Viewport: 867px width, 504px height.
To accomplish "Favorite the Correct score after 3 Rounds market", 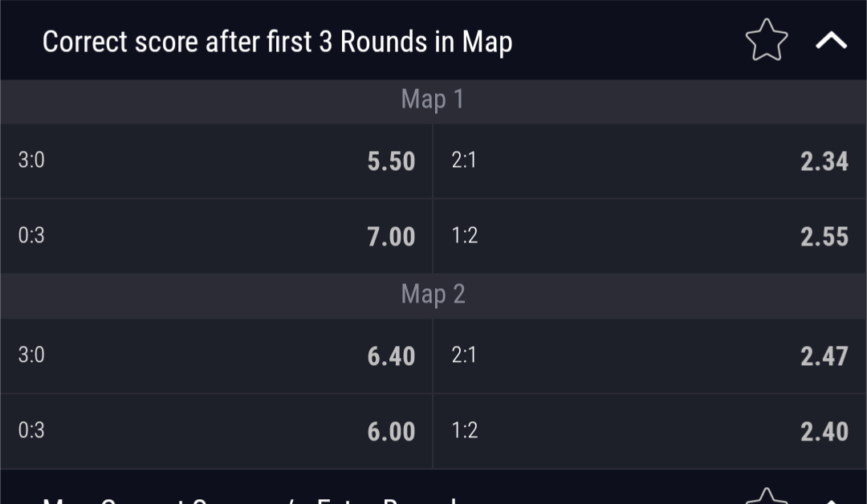I will [767, 40].
